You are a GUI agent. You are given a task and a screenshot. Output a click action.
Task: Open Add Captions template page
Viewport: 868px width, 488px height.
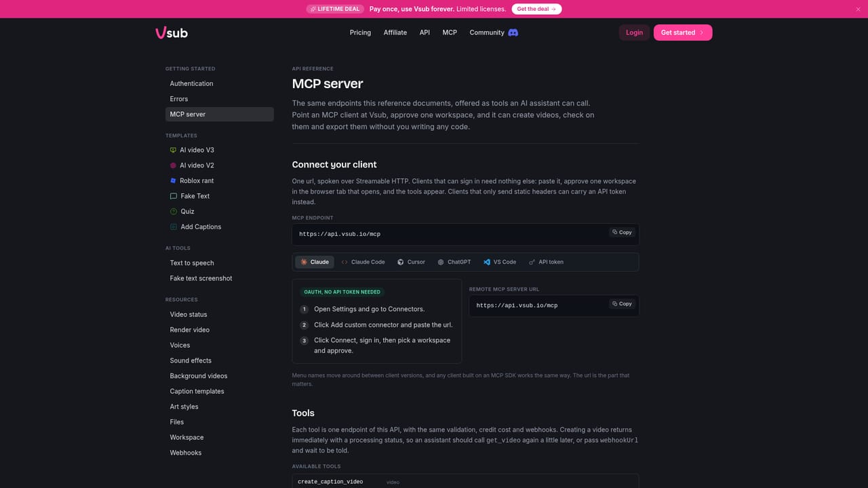pyautogui.click(x=220, y=227)
